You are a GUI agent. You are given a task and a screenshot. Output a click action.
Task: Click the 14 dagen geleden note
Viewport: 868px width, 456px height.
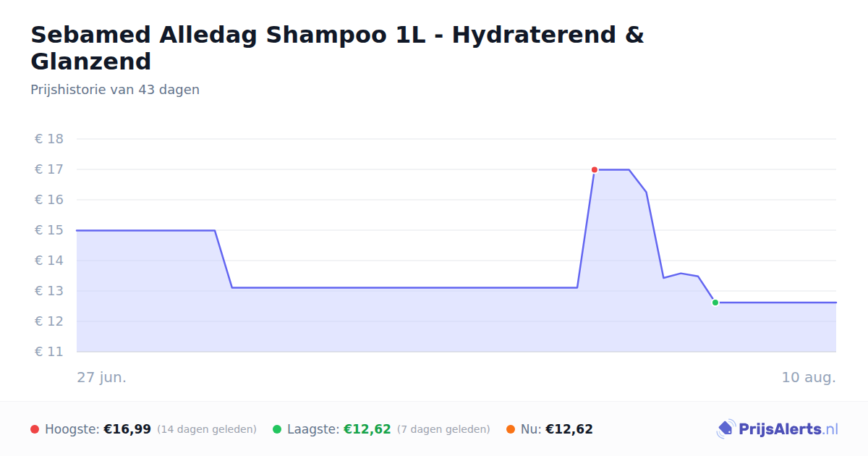[x=207, y=429]
